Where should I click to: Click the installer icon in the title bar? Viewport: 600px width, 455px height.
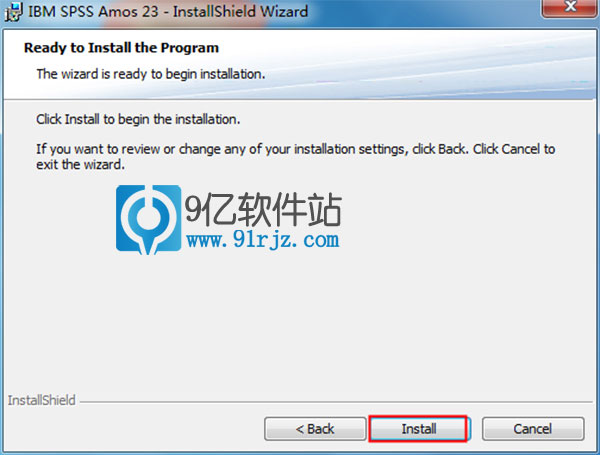[13, 11]
